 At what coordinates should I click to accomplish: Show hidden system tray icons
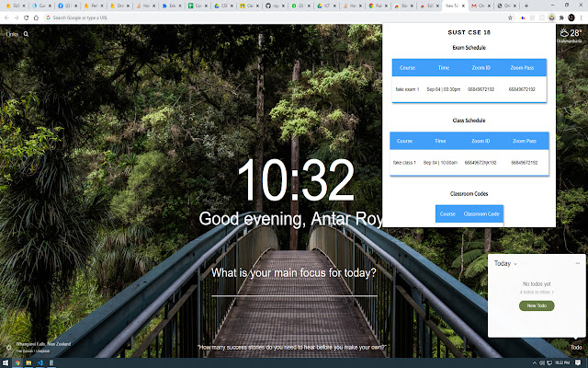click(535, 362)
